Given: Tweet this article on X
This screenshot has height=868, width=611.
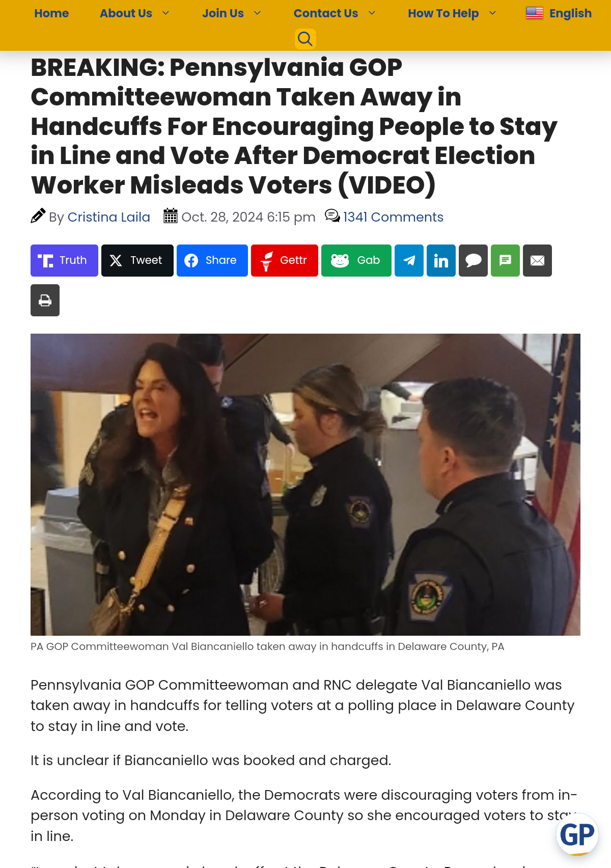Looking at the screenshot, I should coord(137,260).
